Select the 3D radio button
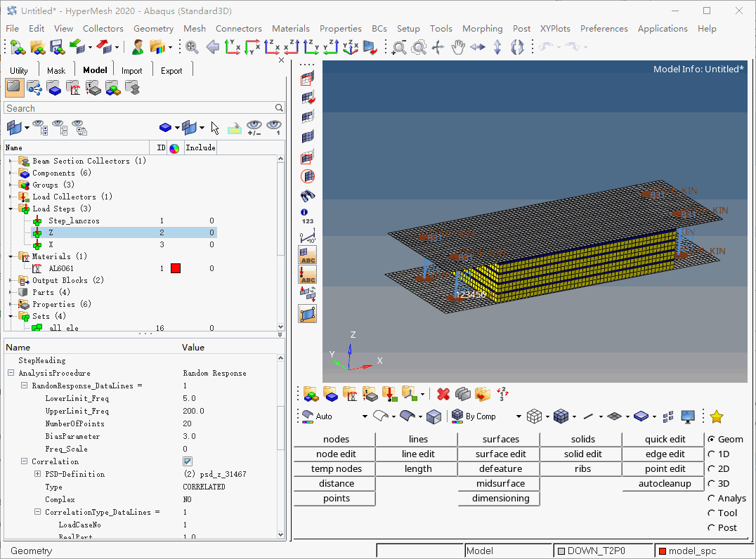The image size is (756, 559). (x=711, y=483)
